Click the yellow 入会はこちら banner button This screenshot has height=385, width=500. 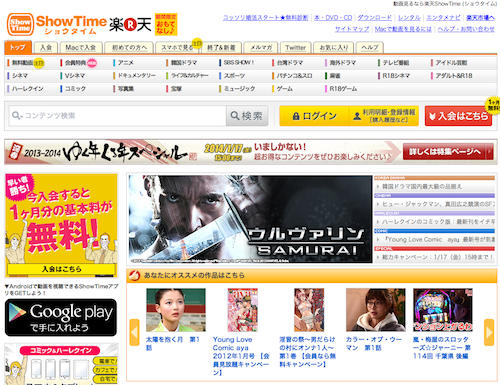[x=61, y=269]
